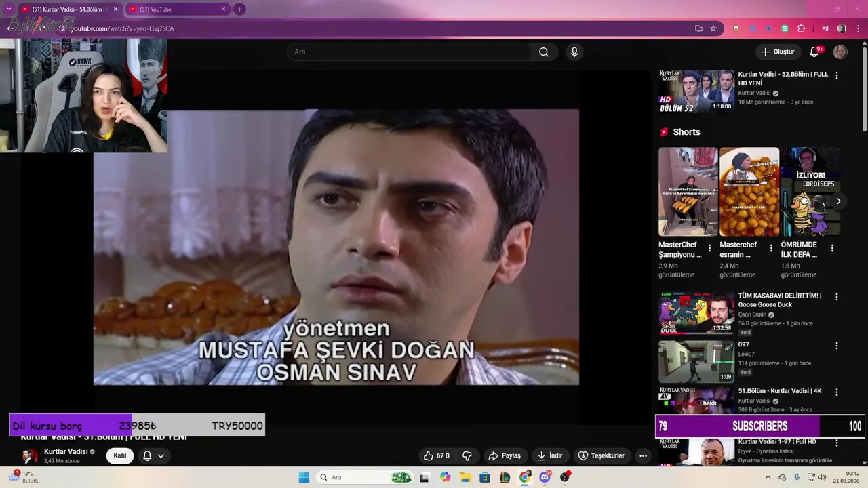Open options for the 097 video
The image size is (868, 488).
point(836,346)
